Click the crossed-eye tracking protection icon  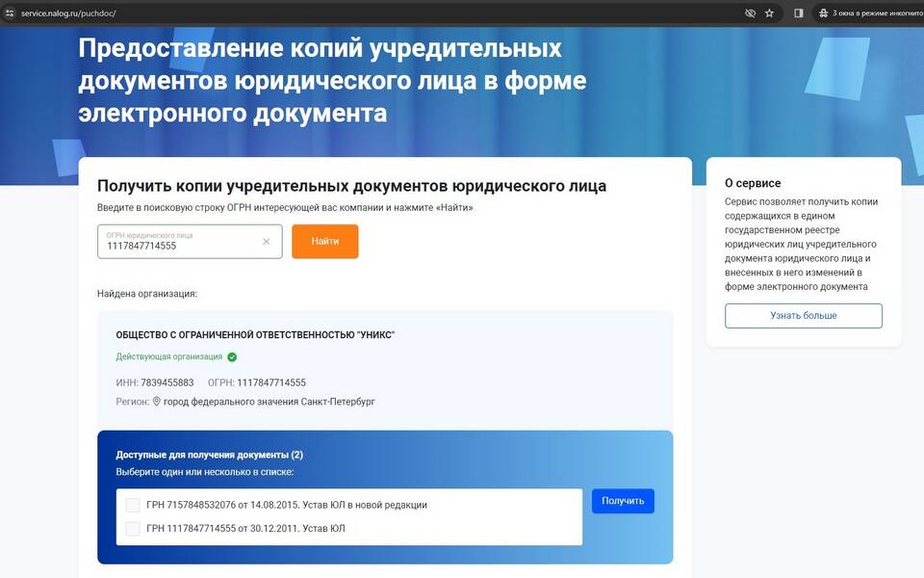coord(750,13)
